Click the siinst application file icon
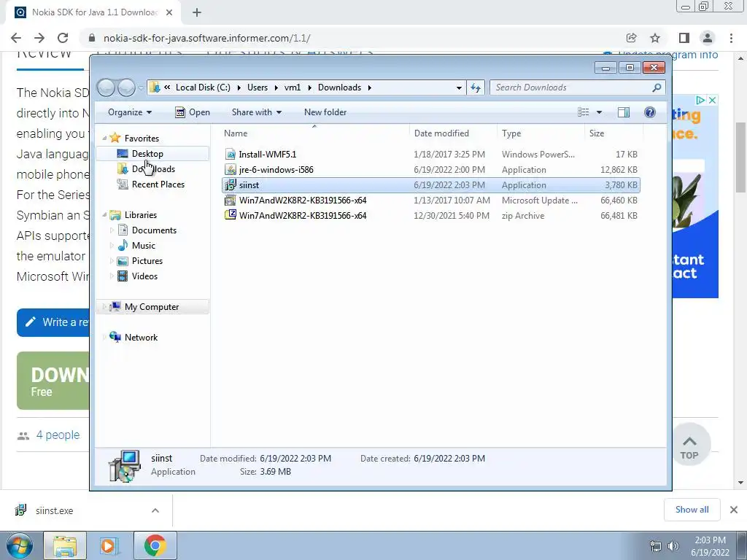 coord(231,184)
